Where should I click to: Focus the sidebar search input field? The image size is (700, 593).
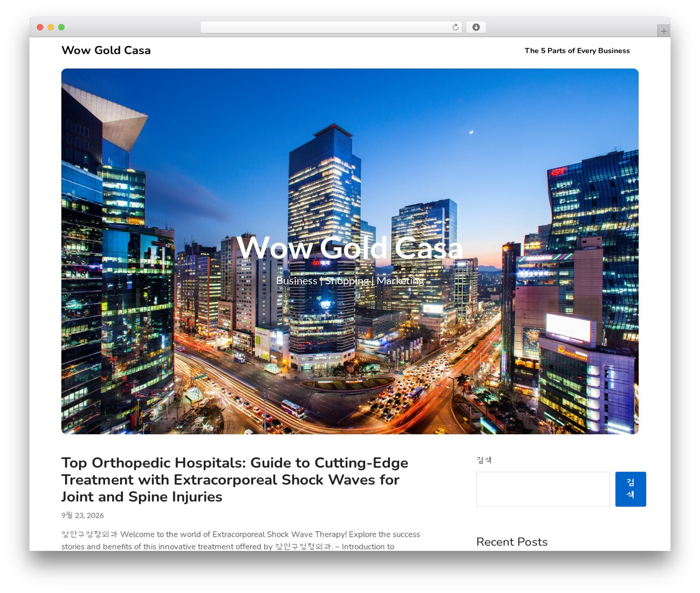(543, 489)
